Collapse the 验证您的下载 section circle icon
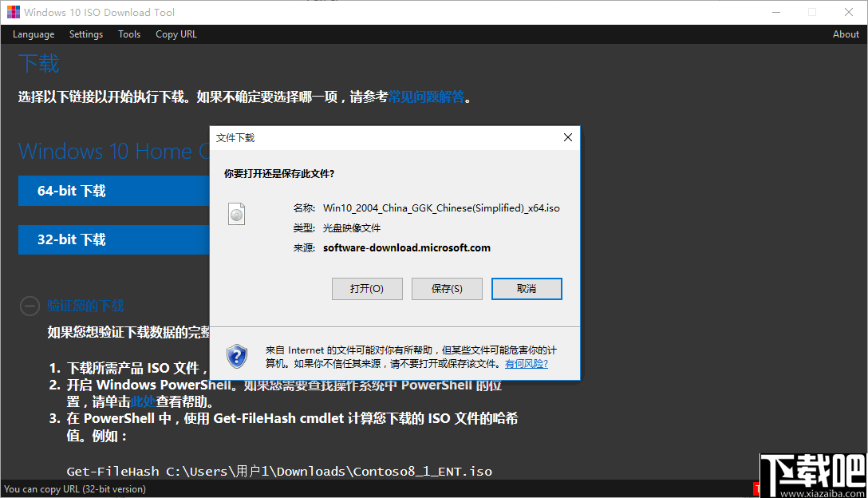This screenshot has width=868, height=498. [30, 306]
